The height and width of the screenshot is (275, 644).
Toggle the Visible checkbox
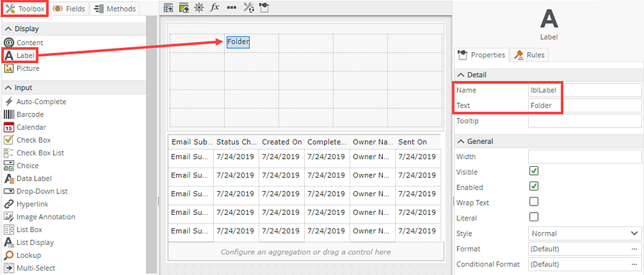coord(534,171)
